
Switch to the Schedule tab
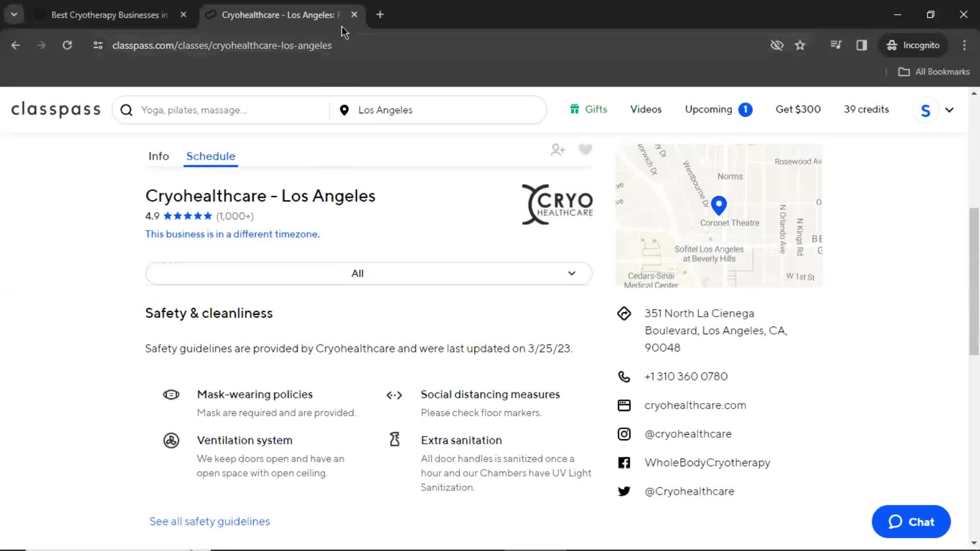tap(211, 156)
